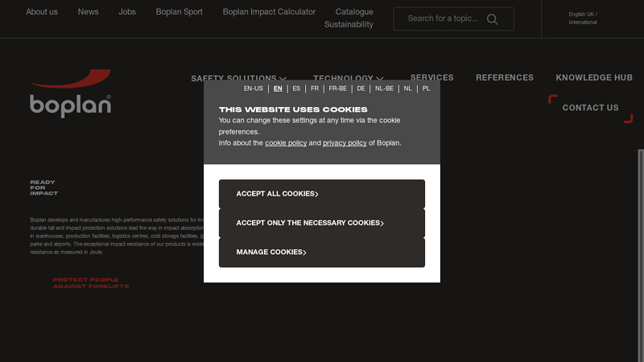Switch cookie dialog language to NL
The width and height of the screenshot is (644, 362).
[x=407, y=88]
